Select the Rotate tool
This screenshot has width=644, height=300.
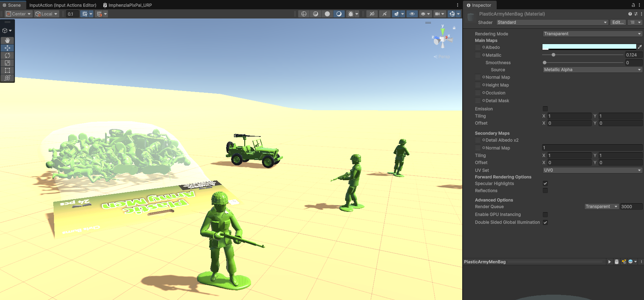(7, 55)
